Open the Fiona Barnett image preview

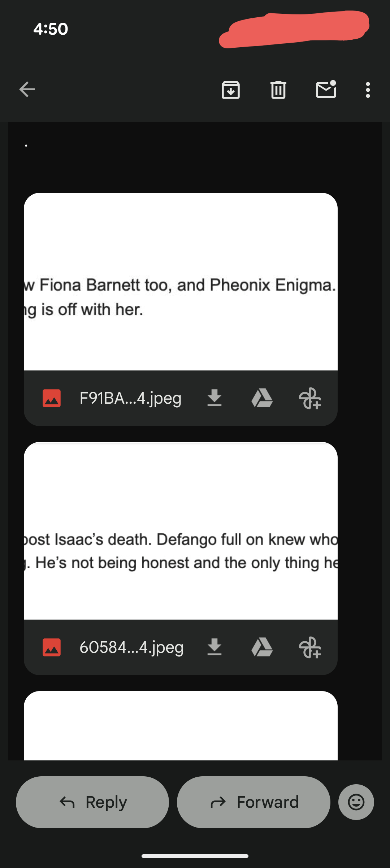(x=181, y=282)
